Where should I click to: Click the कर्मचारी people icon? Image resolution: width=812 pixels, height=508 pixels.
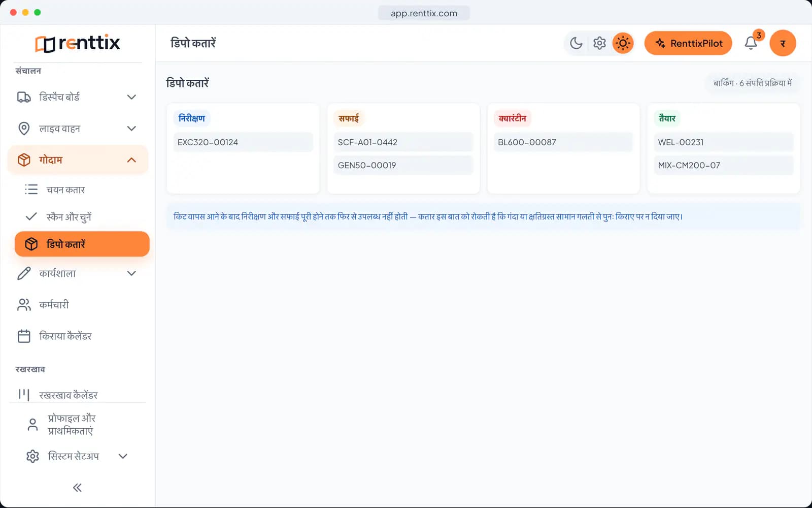tap(24, 305)
